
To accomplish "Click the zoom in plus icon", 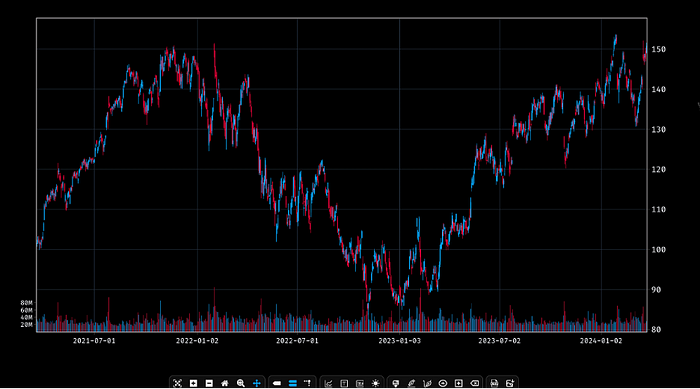I will (x=193, y=383).
